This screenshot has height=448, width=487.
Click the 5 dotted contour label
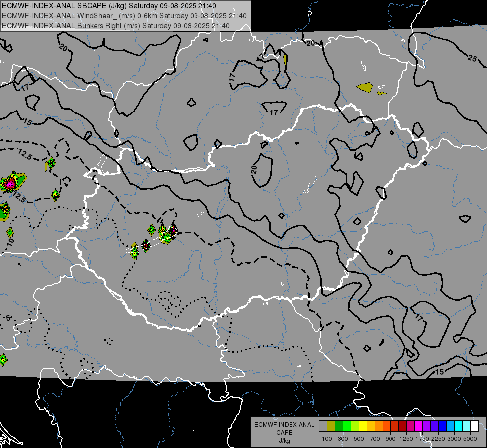[8, 318]
